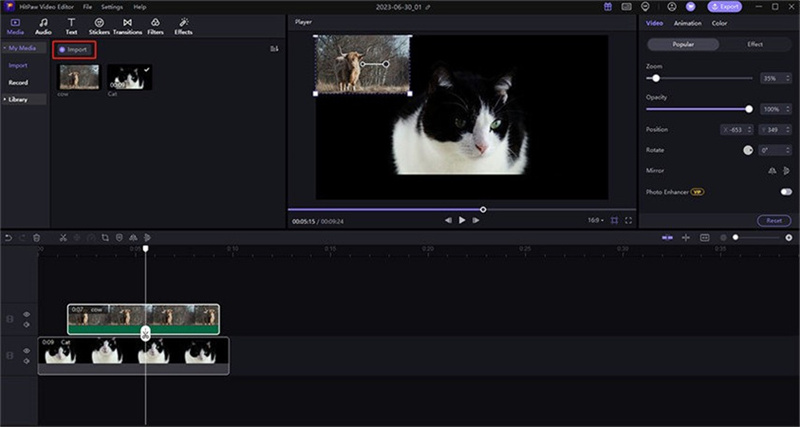Adjust the Opacity 100% stepper arrows
Viewport: 800px width, 427px height.
789,109
